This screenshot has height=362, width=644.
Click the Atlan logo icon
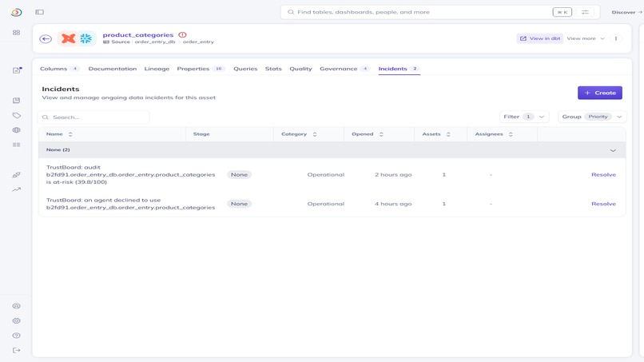pyautogui.click(x=17, y=12)
